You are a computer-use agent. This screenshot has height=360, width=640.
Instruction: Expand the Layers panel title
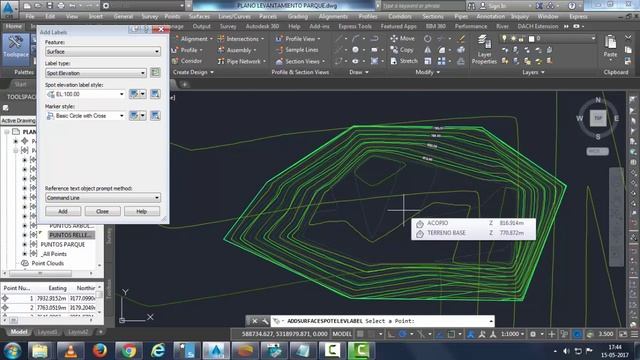(533, 72)
